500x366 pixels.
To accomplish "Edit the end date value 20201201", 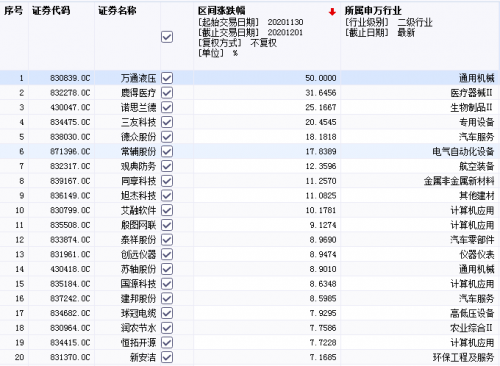I will [285, 33].
